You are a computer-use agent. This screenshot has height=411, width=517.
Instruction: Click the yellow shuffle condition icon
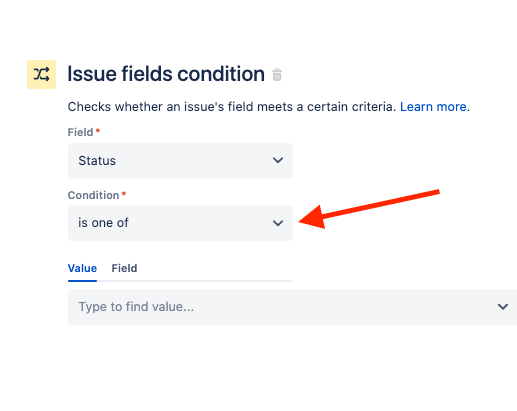(41, 74)
